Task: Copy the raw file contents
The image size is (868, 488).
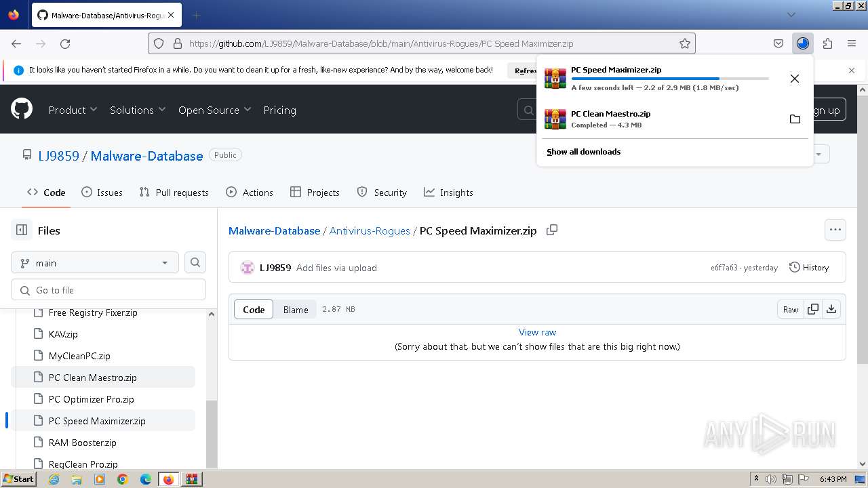Action: (813, 309)
